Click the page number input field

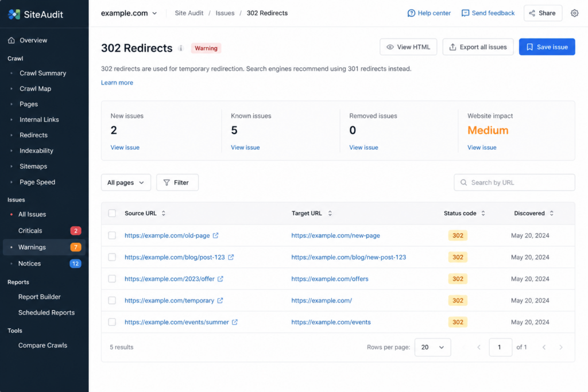(x=500, y=347)
